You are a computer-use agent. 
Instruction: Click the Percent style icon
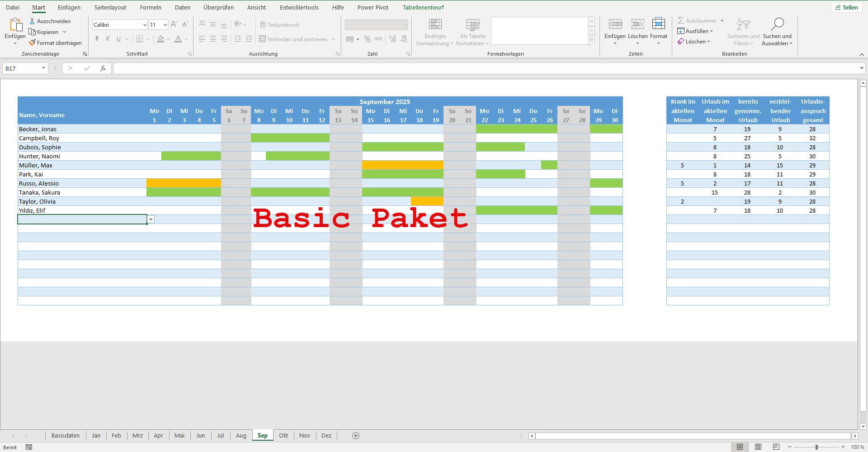point(368,39)
